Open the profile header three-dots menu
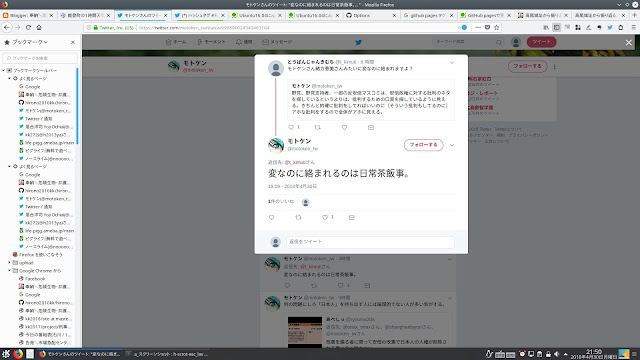Image resolution: width=640 pixels, height=360 pixels. pyautogui.click(x=554, y=67)
